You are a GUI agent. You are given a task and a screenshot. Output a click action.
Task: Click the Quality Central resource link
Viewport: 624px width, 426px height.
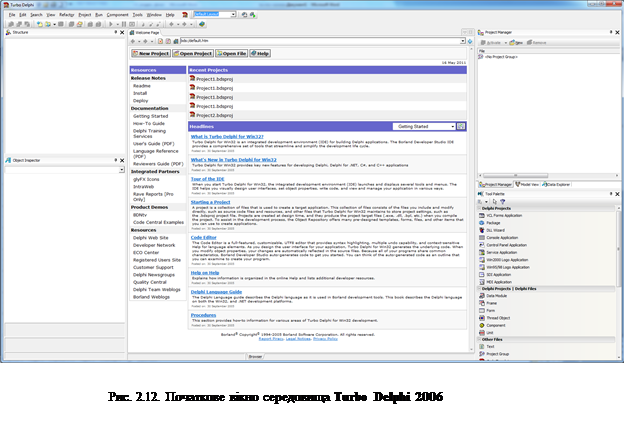pos(150,282)
